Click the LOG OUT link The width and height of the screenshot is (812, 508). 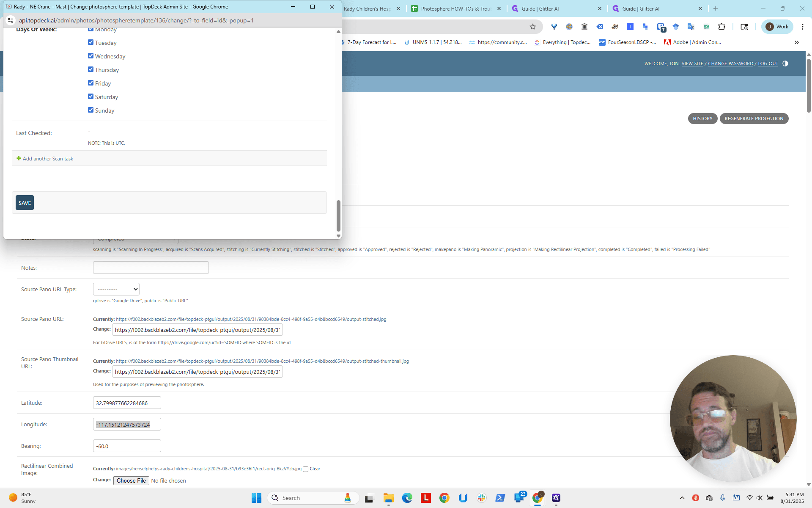point(768,63)
